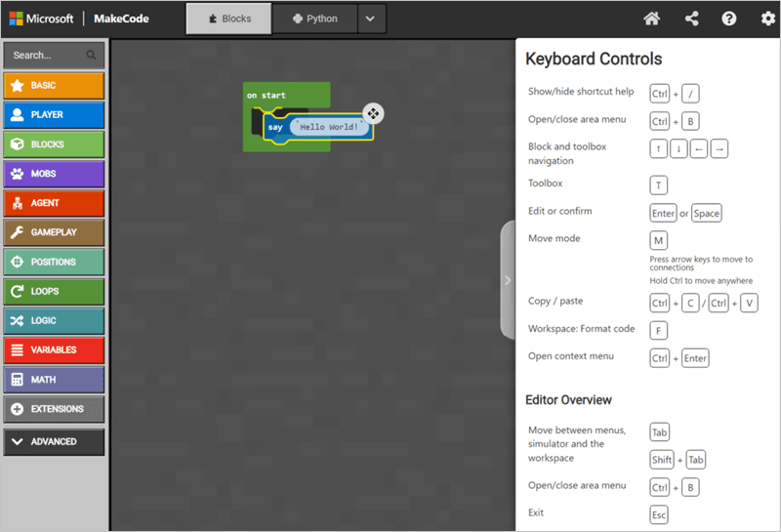This screenshot has width=781, height=532.
Task: Edit the Hello World! text field
Action: click(x=329, y=127)
